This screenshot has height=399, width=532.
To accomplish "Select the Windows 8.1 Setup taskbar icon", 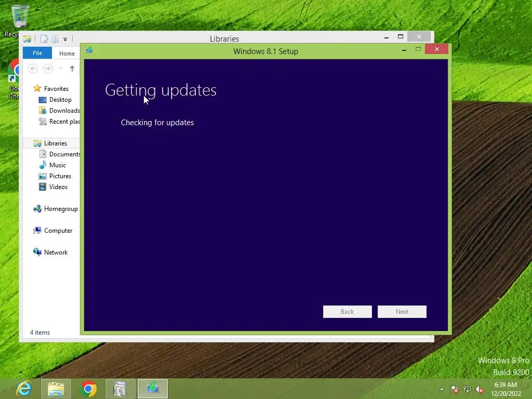I will pos(153,389).
